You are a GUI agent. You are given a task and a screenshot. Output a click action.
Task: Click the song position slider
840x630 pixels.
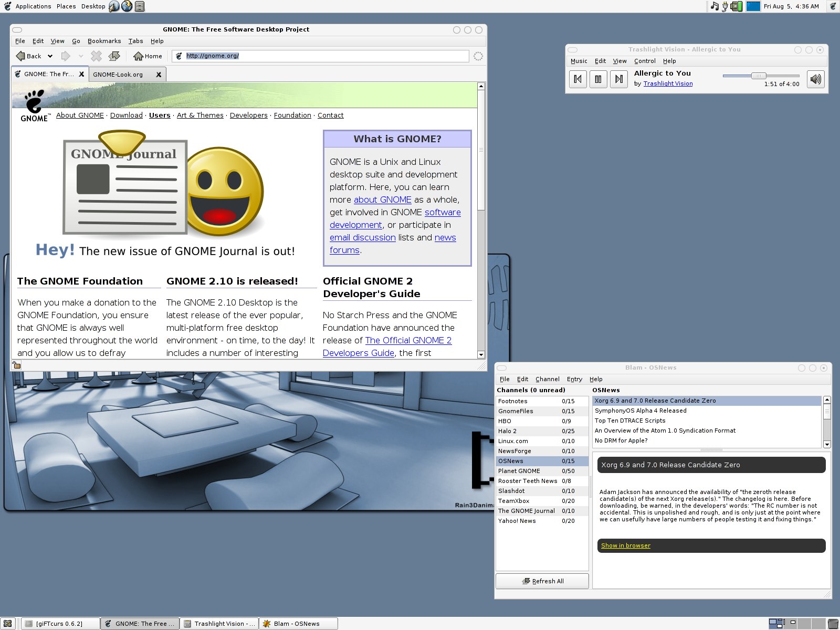tap(761, 76)
